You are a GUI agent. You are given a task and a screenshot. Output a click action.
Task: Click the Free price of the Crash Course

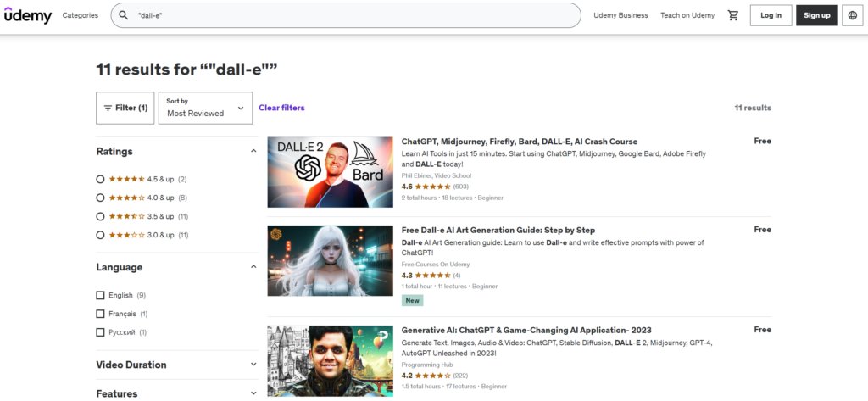tap(762, 142)
